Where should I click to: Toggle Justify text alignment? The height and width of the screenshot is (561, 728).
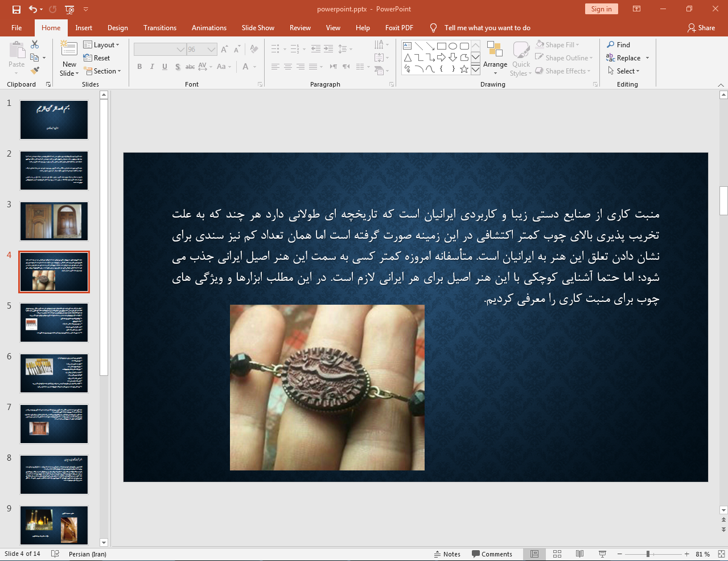313,67
